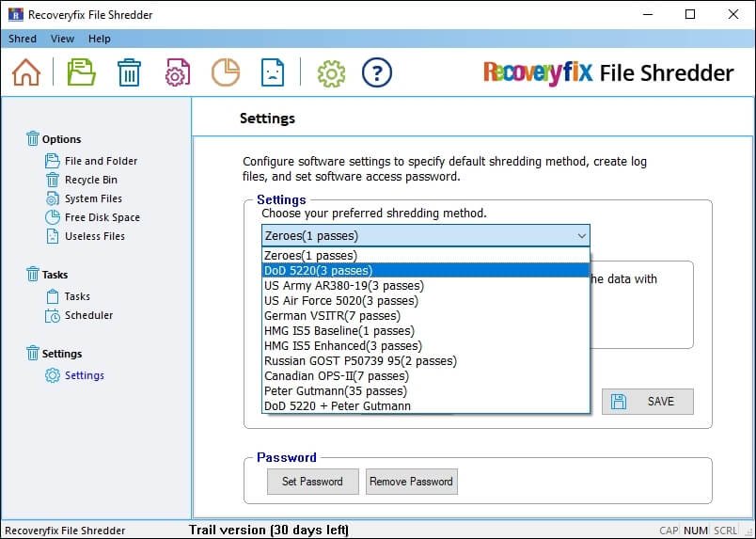Viewport: 756px width, 539px height.
Task: Click the green Settings gear toolbar icon
Action: pyautogui.click(x=331, y=72)
